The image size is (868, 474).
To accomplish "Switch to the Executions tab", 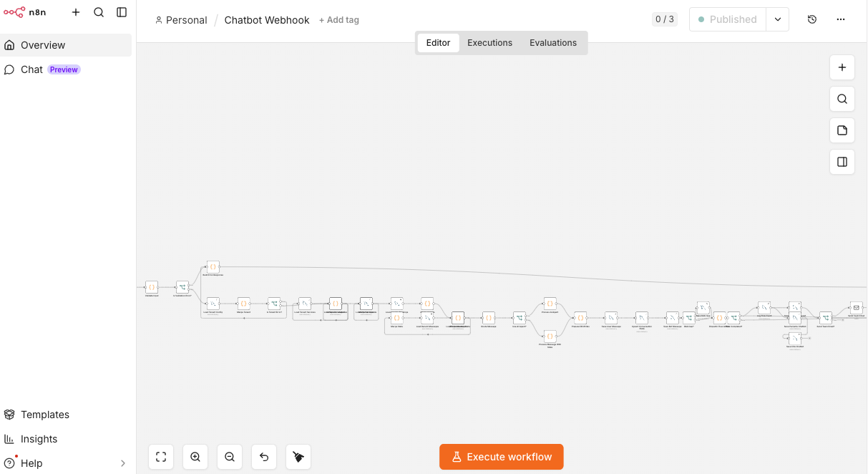I will point(490,43).
